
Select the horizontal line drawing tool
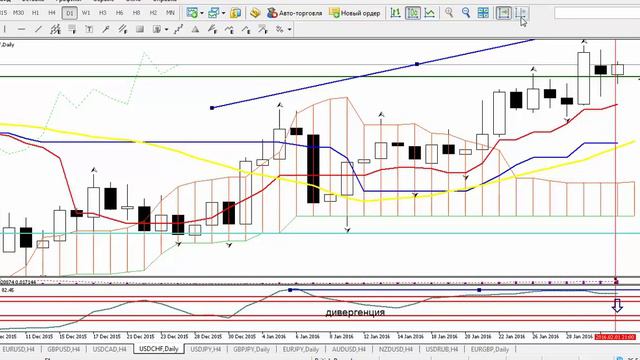coord(21,29)
